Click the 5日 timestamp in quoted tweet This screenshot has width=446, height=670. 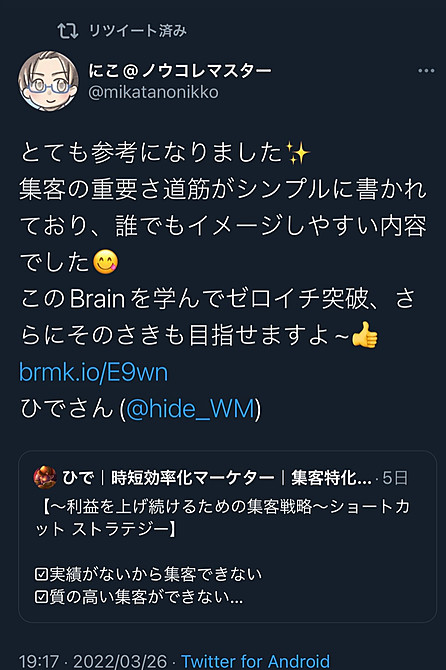(x=395, y=478)
